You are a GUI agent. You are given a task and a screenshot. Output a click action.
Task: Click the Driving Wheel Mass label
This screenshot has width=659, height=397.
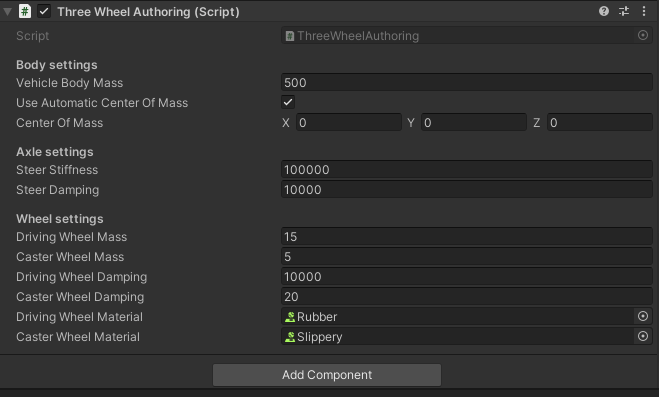[x=71, y=237]
